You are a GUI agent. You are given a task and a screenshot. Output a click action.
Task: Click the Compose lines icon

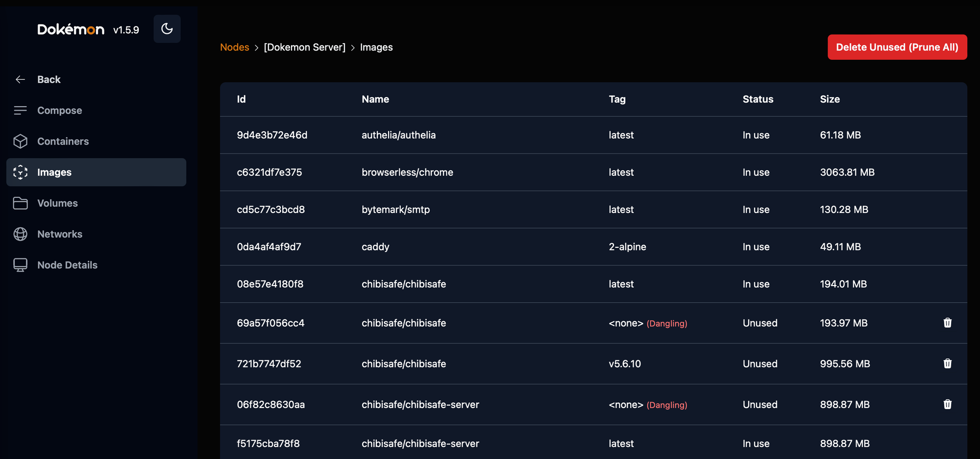(x=20, y=110)
